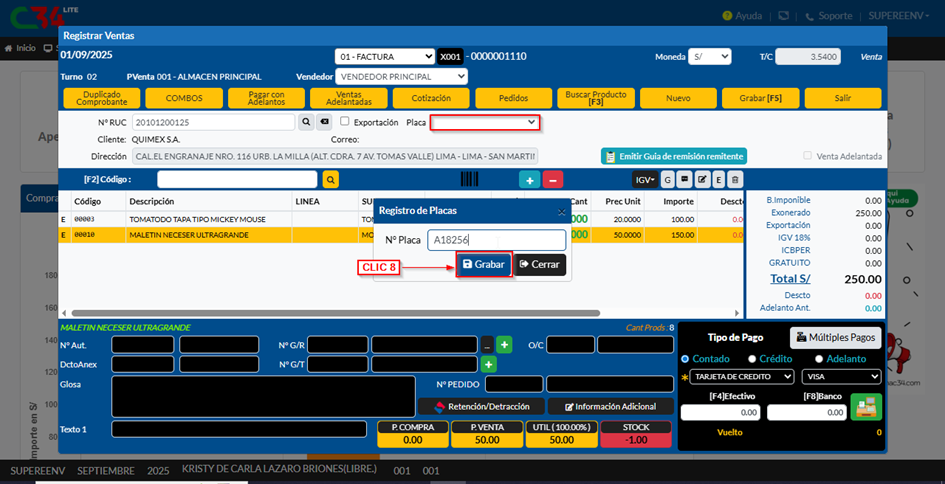Image resolution: width=945 pixels, height=484 pixels.
Task: Click the yellow product code search icon
Action: (330, 179)
